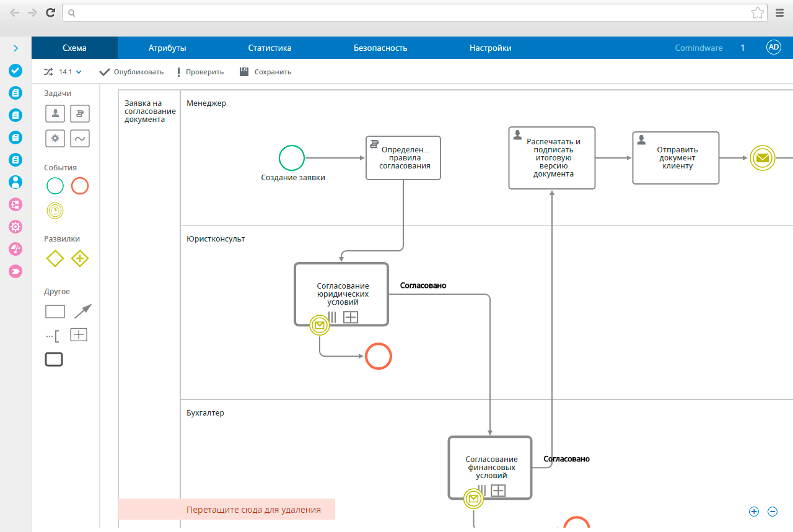This screenshot has width=793, height=532.
Task: Switch to Настройки tab
Action: (491, 48)
